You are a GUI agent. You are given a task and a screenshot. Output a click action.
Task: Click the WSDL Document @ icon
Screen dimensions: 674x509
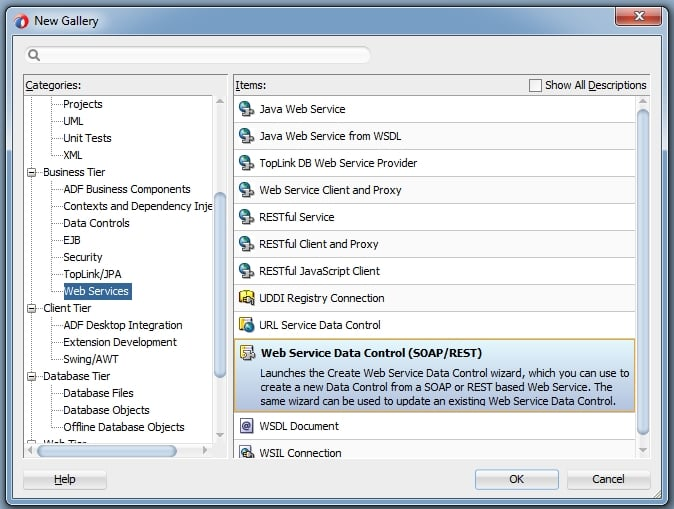click(246, 426)
